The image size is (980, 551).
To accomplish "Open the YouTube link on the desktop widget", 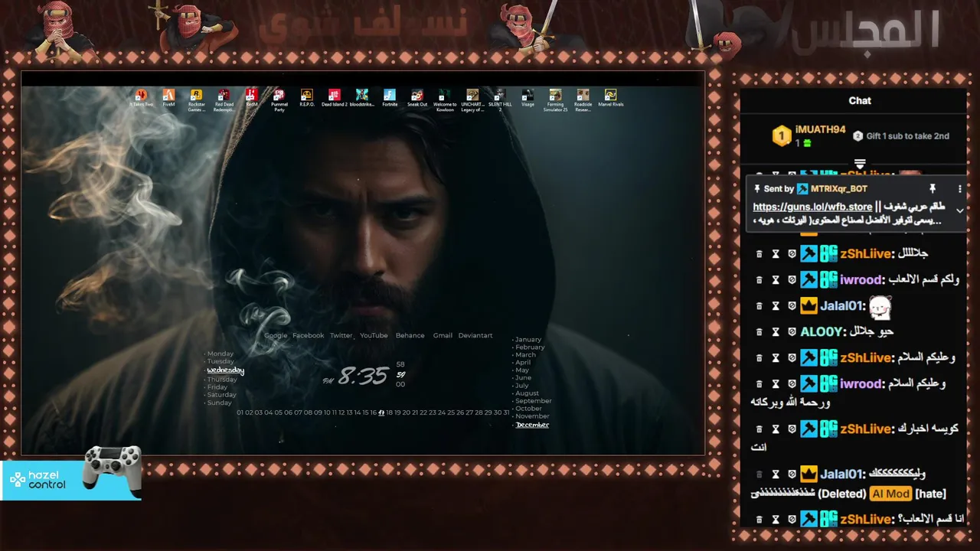I will pos(374,335).
